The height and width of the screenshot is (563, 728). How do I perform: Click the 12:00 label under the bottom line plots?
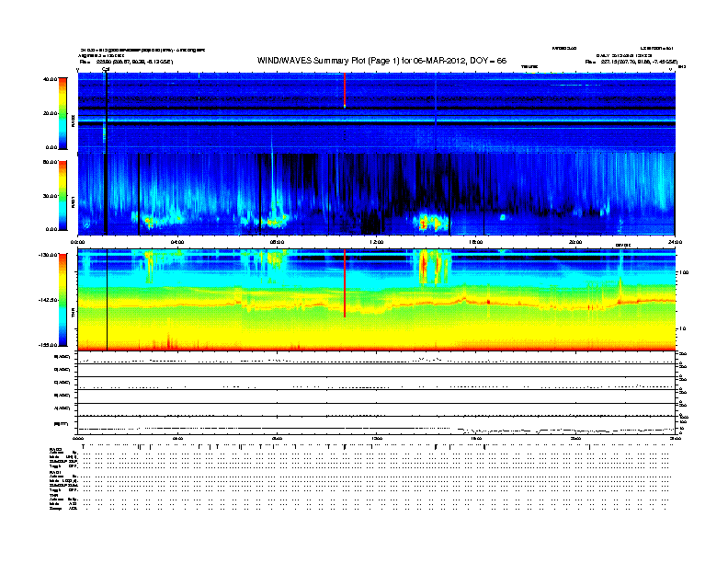click(376, 438)
